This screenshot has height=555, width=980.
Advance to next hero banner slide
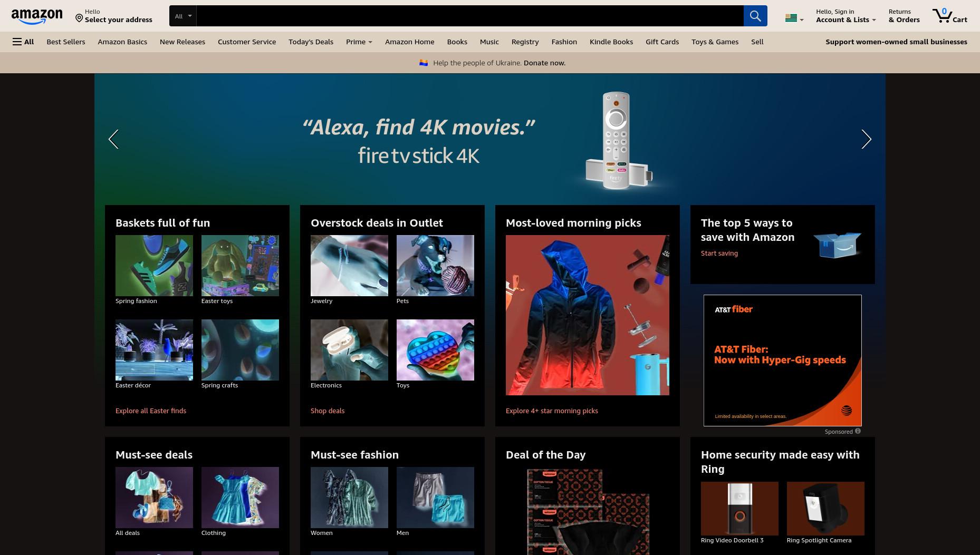pyautogui.click(x=866, y=139)
